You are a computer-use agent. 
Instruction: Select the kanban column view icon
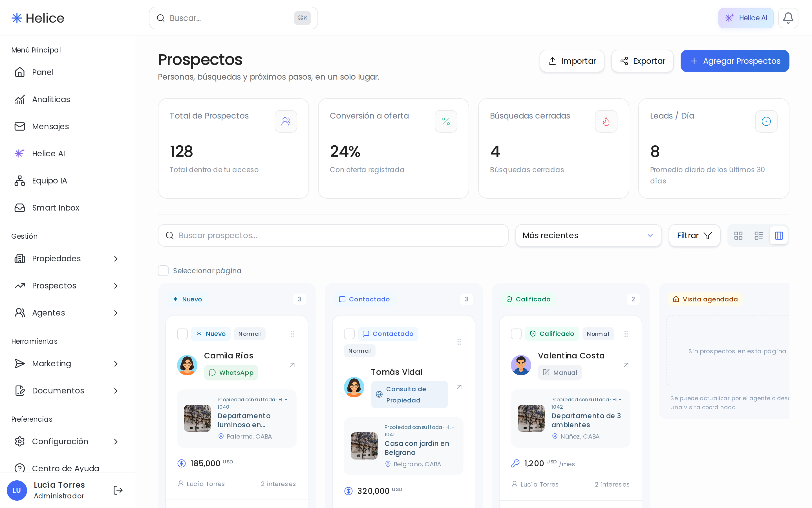coord(779,236)
